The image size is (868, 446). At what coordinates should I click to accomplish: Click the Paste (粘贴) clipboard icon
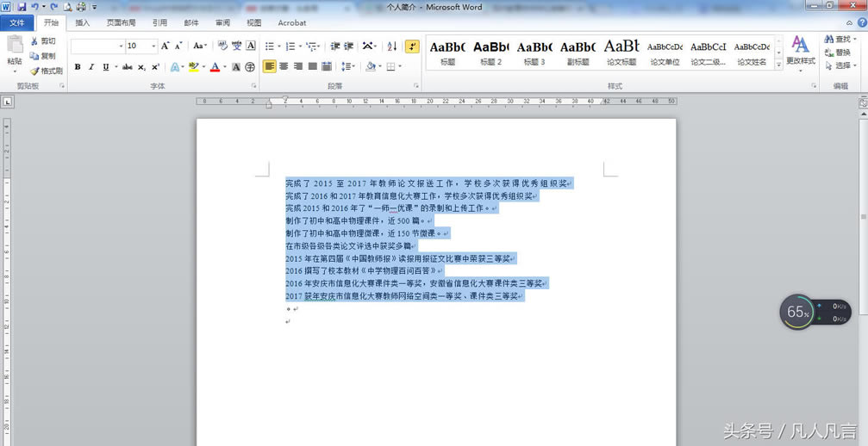(x=15, y=47)
